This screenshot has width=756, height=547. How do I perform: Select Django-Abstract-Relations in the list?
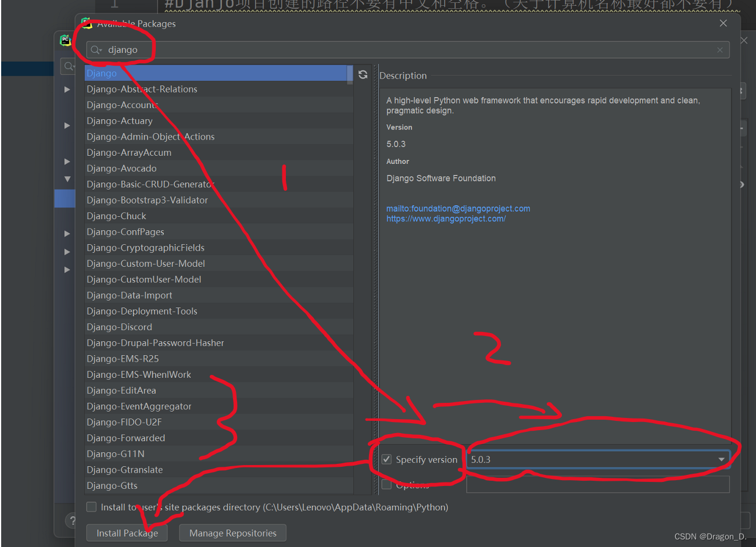pos(219,89)
